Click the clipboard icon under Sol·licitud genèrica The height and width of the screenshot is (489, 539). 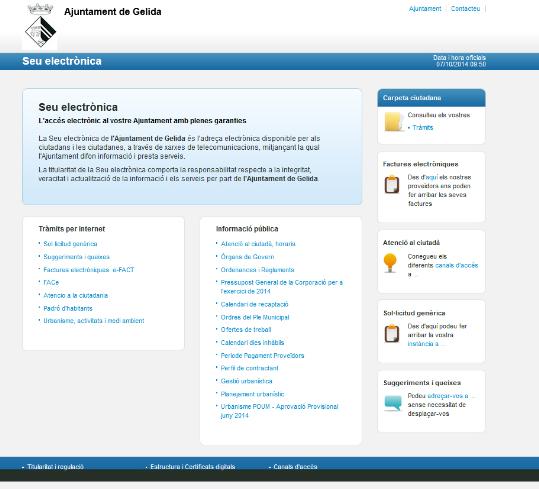coord(392,333)
